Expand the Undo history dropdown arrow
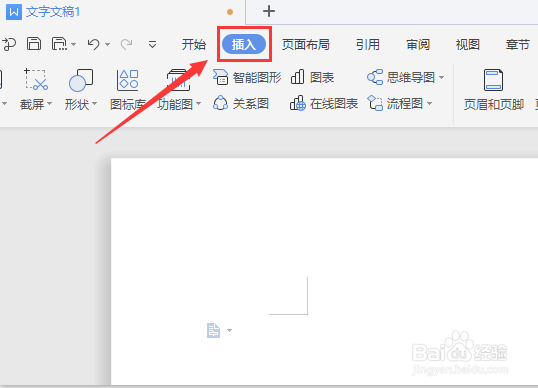The image size is (538, 388). coord(107,44)
